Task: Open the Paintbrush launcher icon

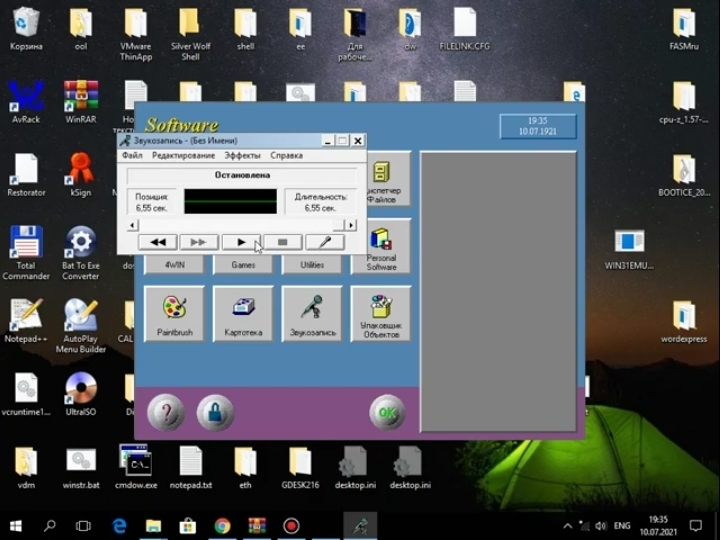Action: click(x=174, y=313)
